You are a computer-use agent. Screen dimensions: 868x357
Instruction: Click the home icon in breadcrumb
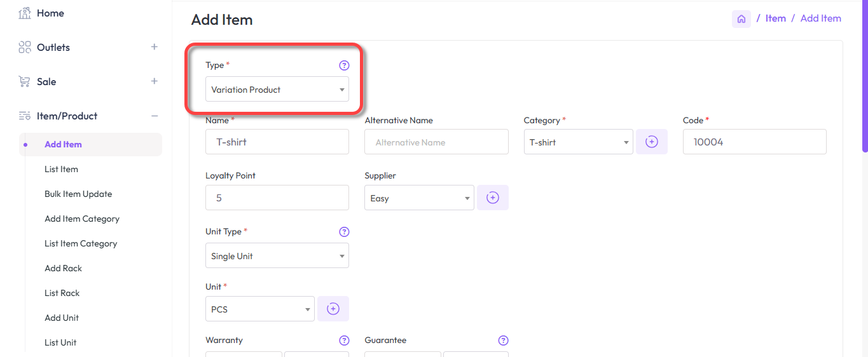(x=741, y=19)
